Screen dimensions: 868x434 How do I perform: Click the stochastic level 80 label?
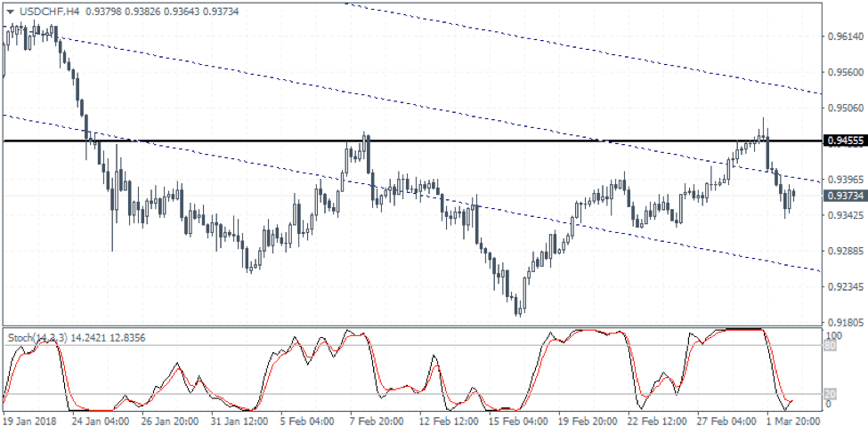(832, 346)
